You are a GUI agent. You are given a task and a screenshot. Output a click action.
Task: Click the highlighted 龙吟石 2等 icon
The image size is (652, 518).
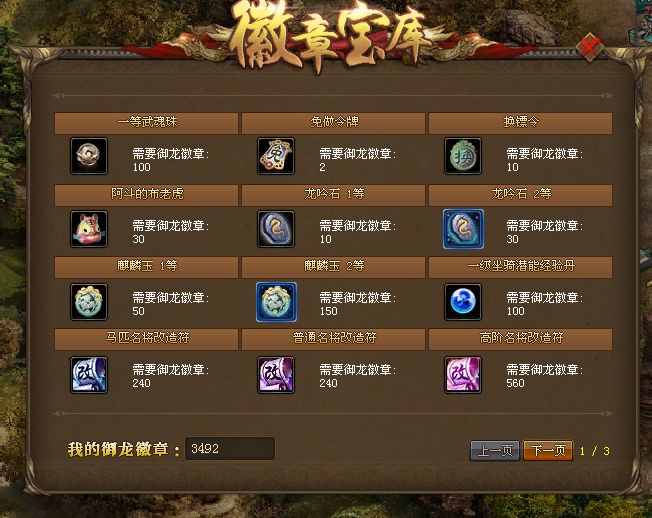tap(463, 229)
